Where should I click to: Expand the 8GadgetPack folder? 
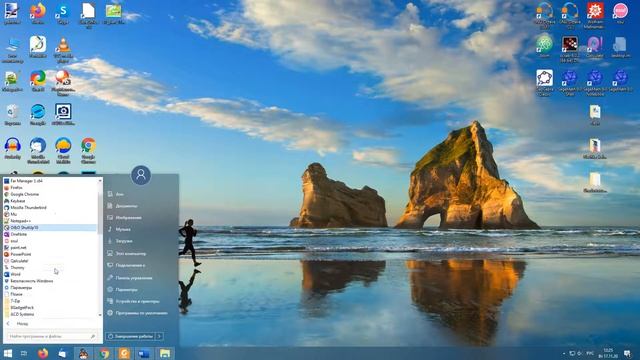tap(50, 307)
